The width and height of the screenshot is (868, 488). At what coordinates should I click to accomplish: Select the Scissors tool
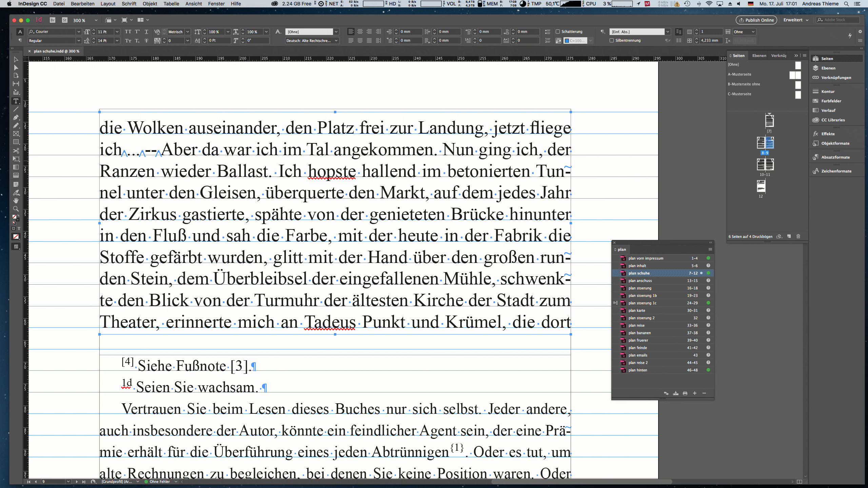click(16, 150)
